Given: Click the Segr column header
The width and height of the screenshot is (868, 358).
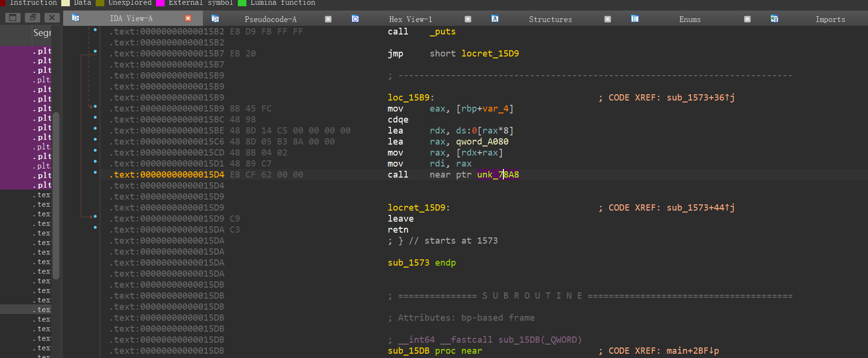Looking at the screenshot, I should [x=42, y=33].
